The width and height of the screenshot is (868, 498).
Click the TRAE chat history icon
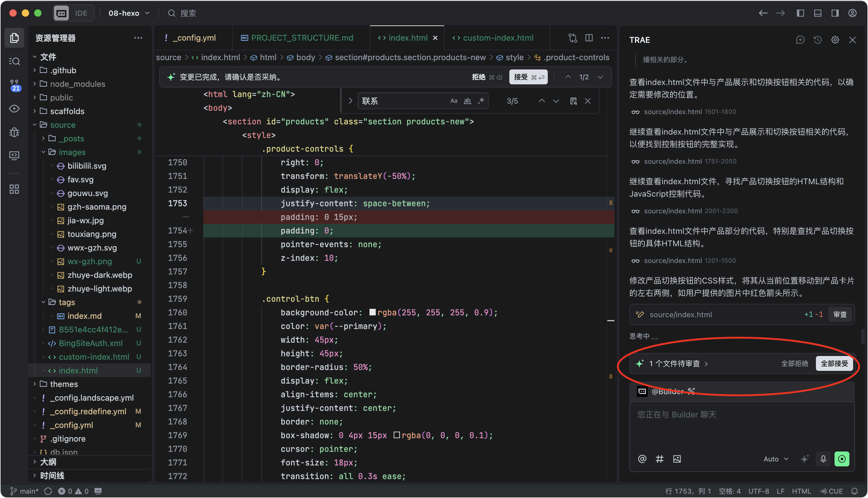click(817, 40)
